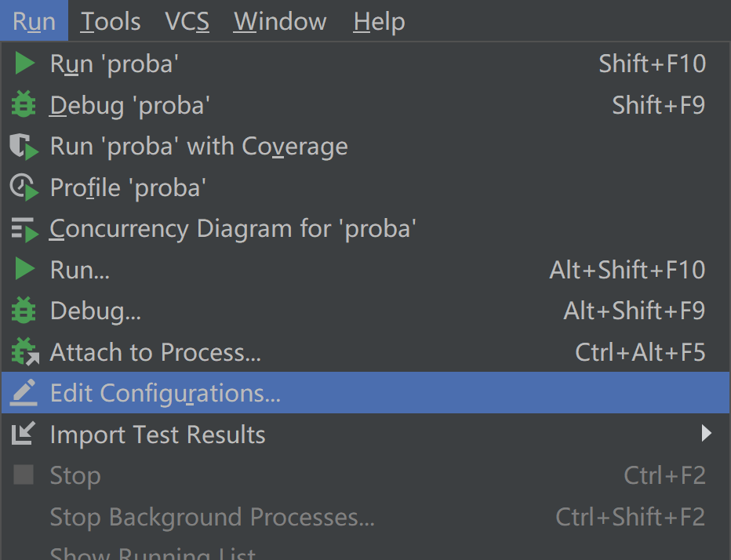Select Edit Configurations... menu entry

click(x=165, y=393)
